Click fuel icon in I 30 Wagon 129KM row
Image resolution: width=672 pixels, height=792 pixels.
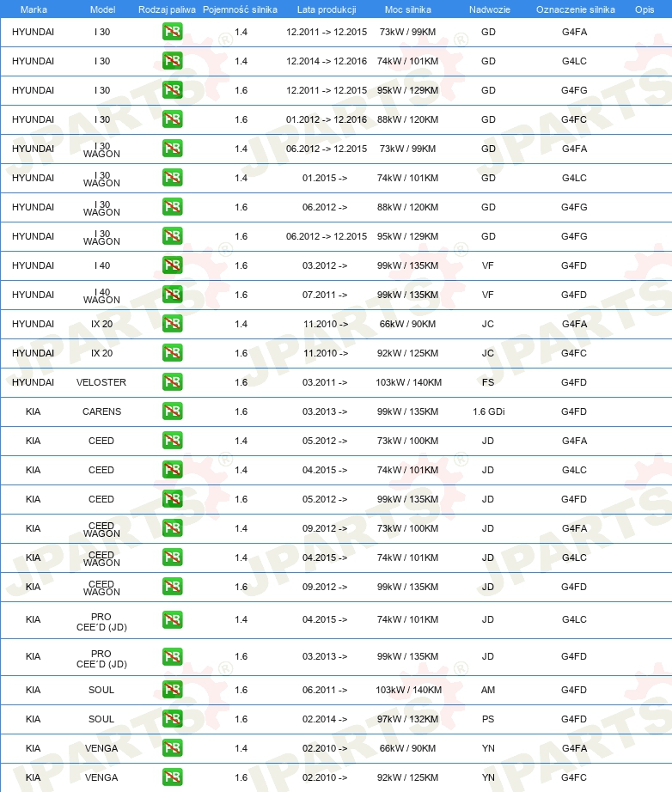tap(172, 236)
